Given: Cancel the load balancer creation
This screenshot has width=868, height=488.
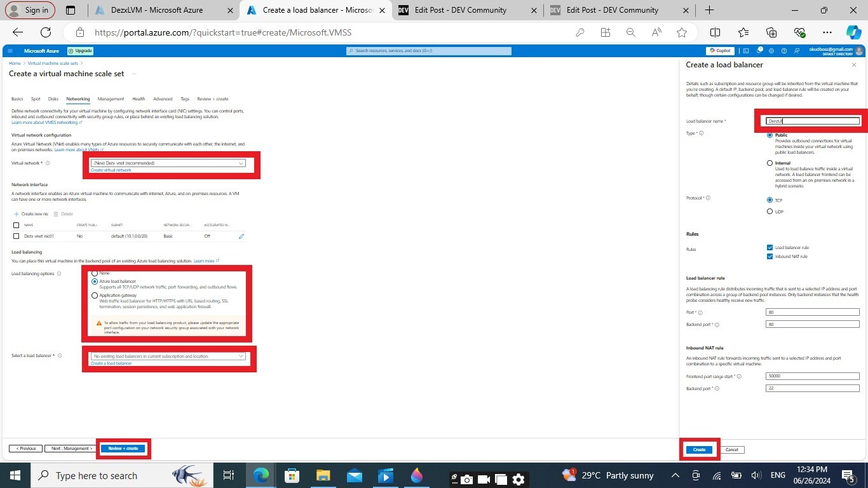Looking at the screenshot, I should coord(732,450).
